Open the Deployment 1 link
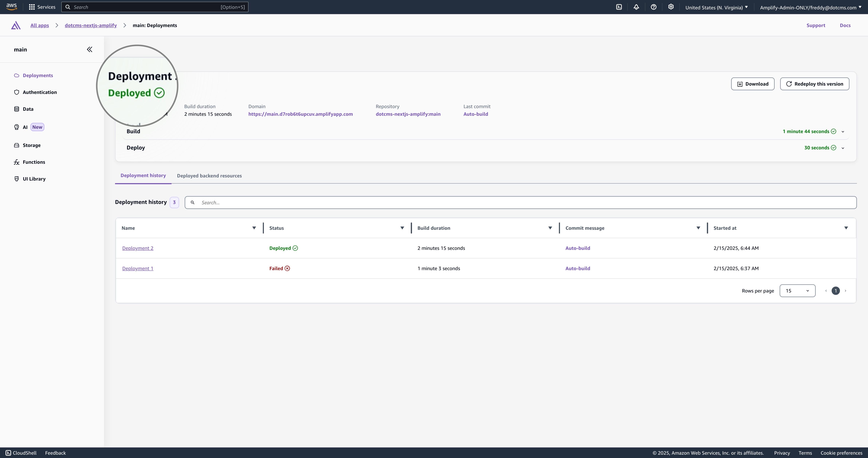The height and width of the screenshot is (458, 868). (137, 268)
